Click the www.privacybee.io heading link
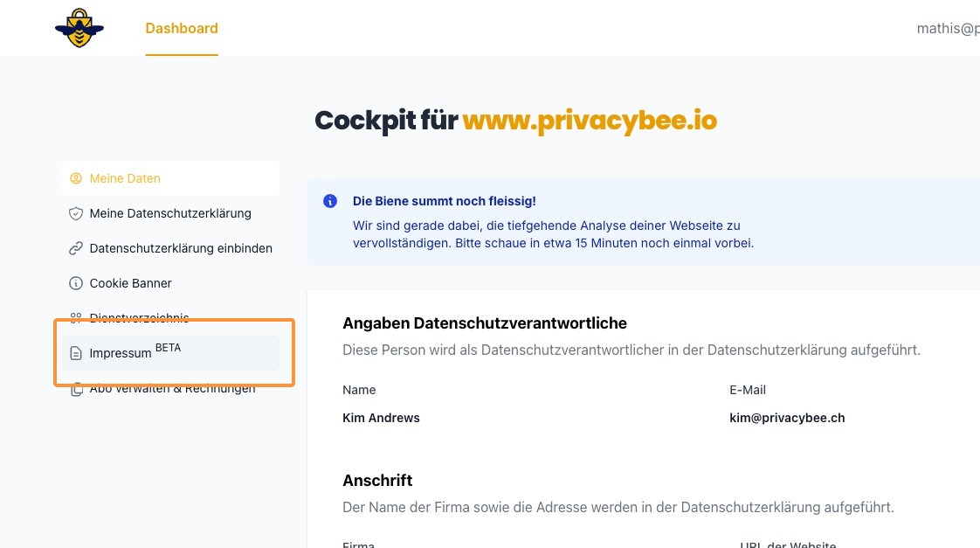 590,121
